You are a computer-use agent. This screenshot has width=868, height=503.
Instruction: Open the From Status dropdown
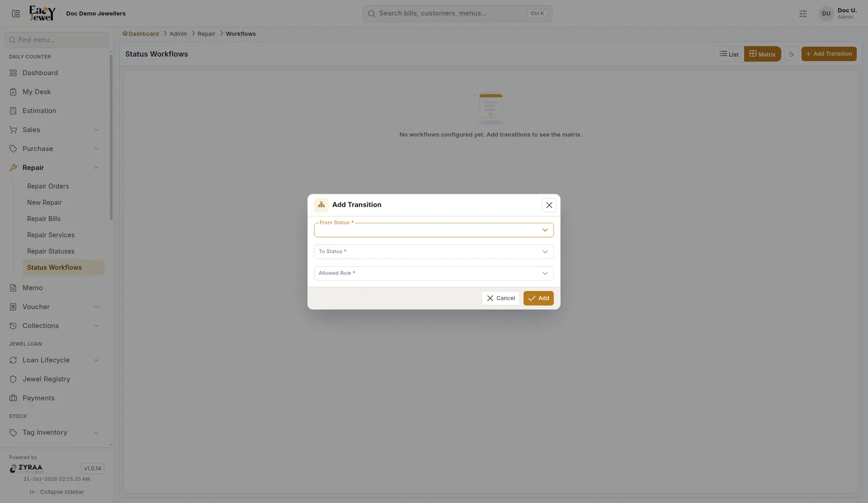(x=433, y=230)
